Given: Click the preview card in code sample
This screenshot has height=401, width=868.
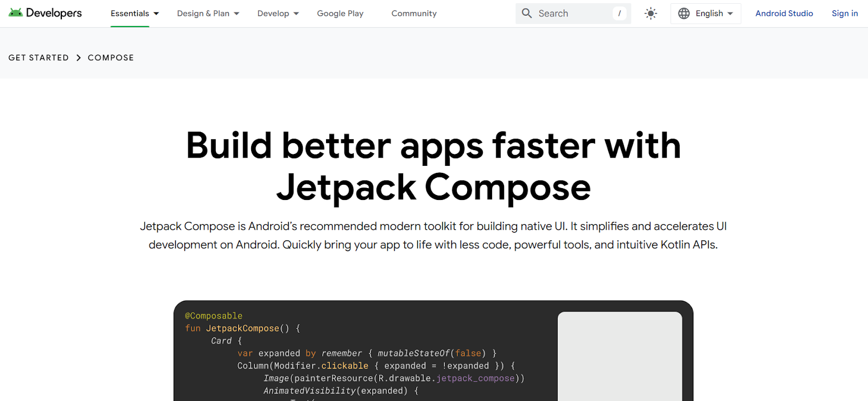Looking at the screenshot, I should (620, 356).
